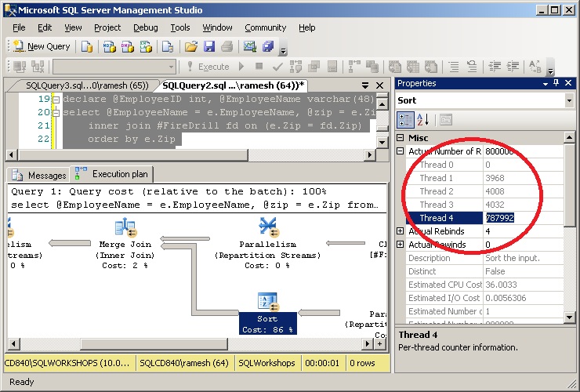This screenshot has width=580, height=392.
Task: Click Results to Grid icon
Action: coord(413,67)
